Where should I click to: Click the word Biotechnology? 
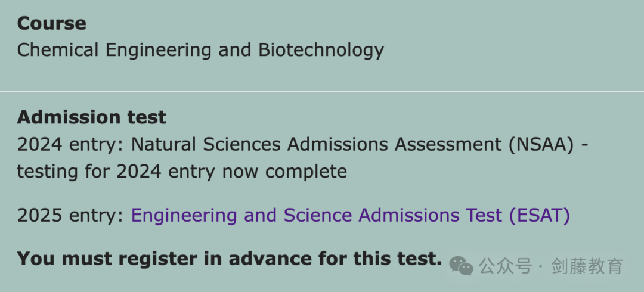(321, 51)
